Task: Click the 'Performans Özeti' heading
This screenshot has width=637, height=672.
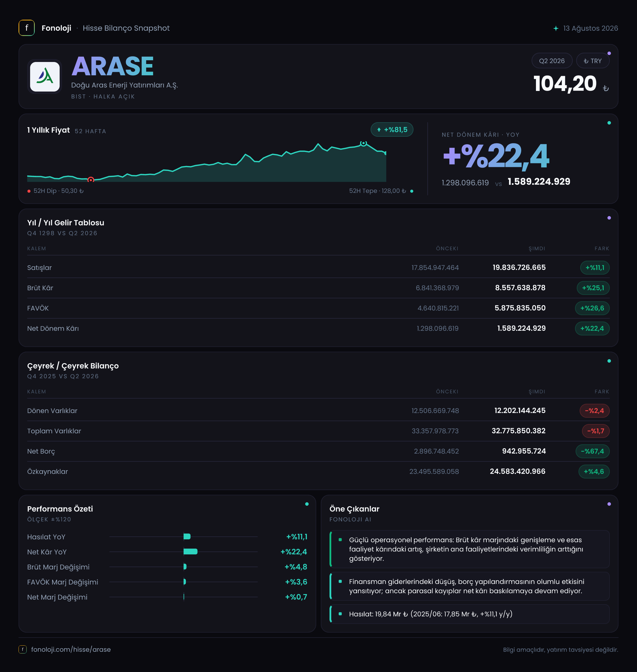Action: 60,509
